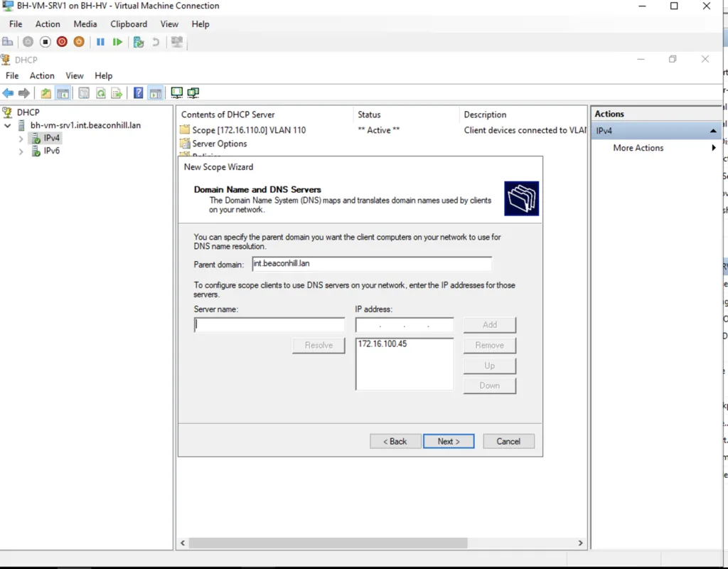Open the More Actions submenu arrow
Viewport: 728px width, 569px height.
pos(714,148)
